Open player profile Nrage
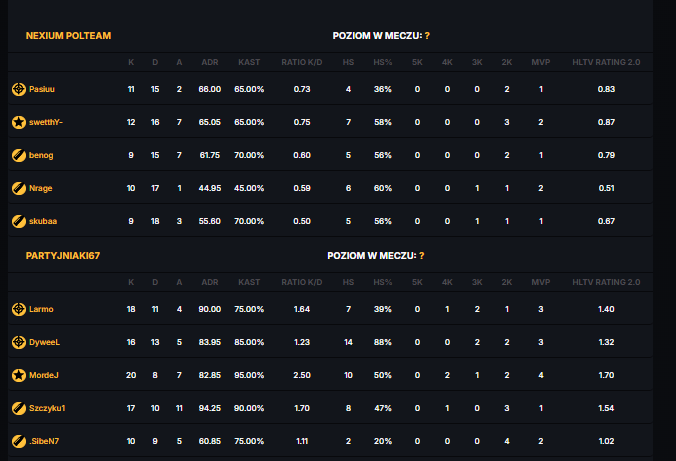Screen dimensions: 676x461 41,188
